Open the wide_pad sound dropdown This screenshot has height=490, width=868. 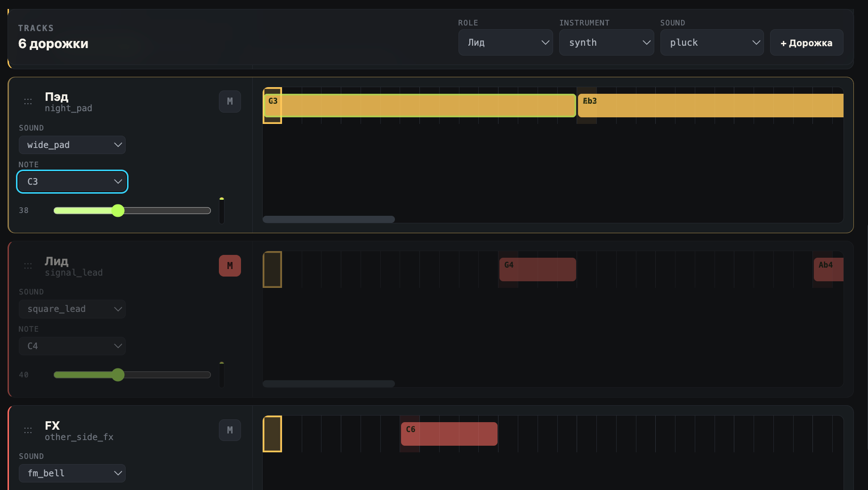pyautogui.click(x=72, y=145)
